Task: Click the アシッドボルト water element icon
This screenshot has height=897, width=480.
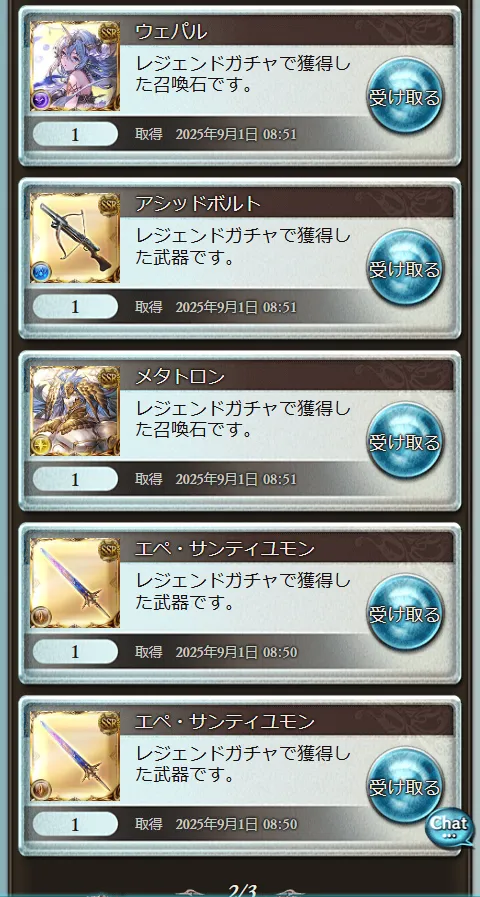Action: pyautogui.click(x=41, y=271)
